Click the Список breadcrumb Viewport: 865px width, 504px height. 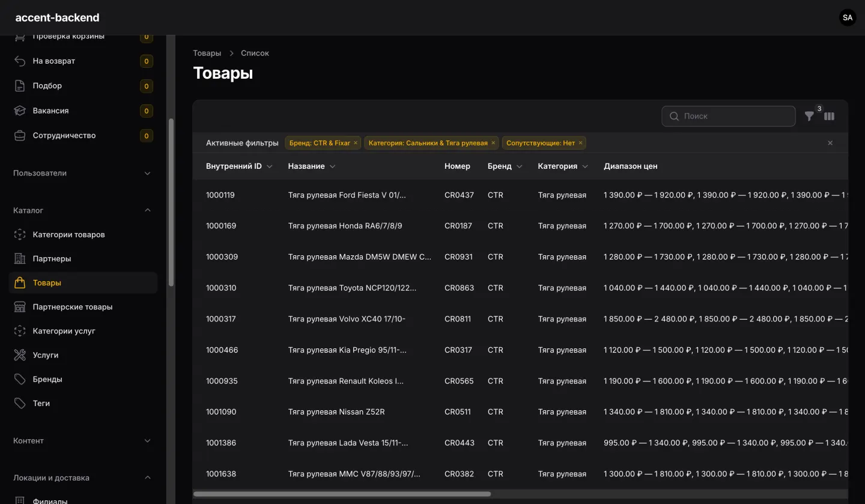click(255, 53)
